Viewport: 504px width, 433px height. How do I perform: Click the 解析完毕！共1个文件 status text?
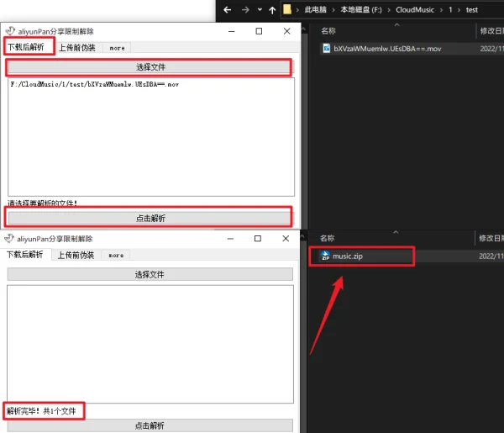click(x=41, y=411)
